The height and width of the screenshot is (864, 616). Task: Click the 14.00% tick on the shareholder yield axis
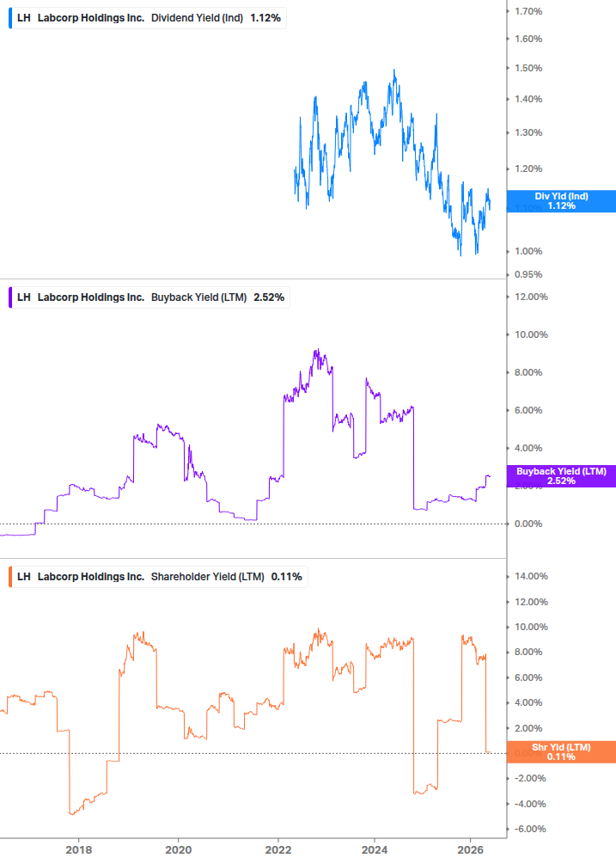point(531,576)
